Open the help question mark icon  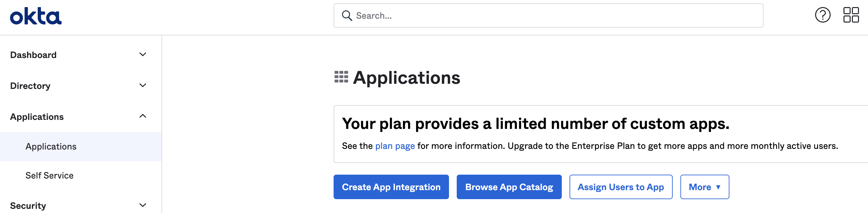tap(823, 15)
